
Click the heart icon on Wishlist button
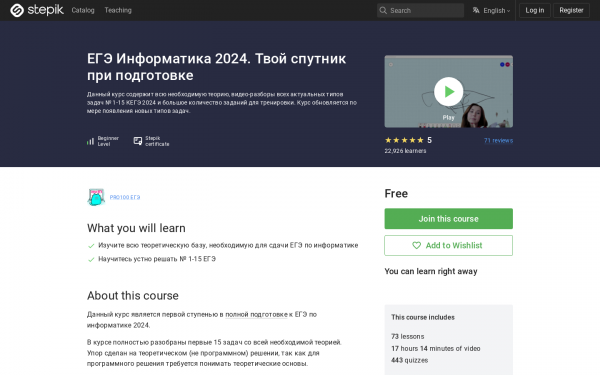[416, 245]
